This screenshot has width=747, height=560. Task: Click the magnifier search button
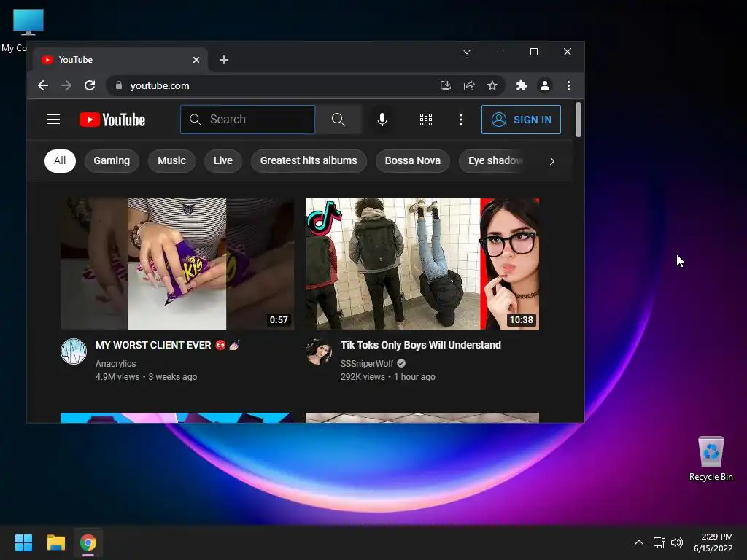click(x=338, y=120)
